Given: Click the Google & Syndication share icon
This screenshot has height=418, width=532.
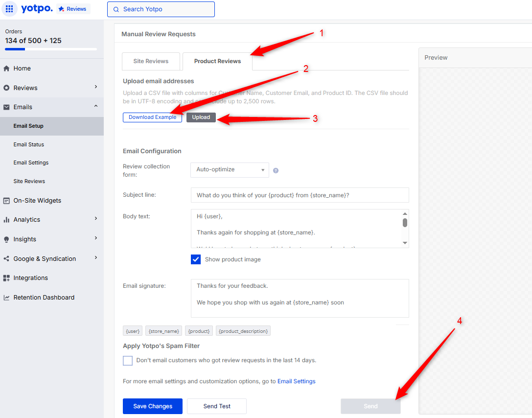Looking at the screenshot, I should [6, 258].
